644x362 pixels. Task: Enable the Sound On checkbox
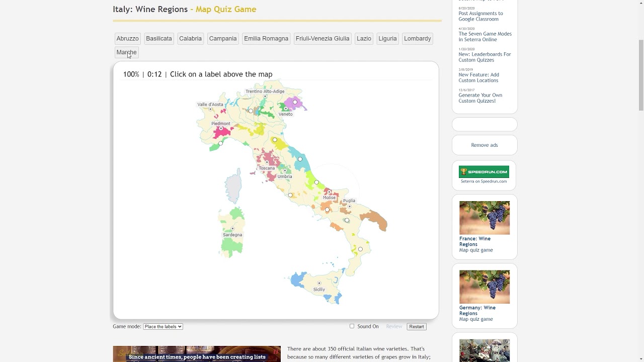coord(352,326)
